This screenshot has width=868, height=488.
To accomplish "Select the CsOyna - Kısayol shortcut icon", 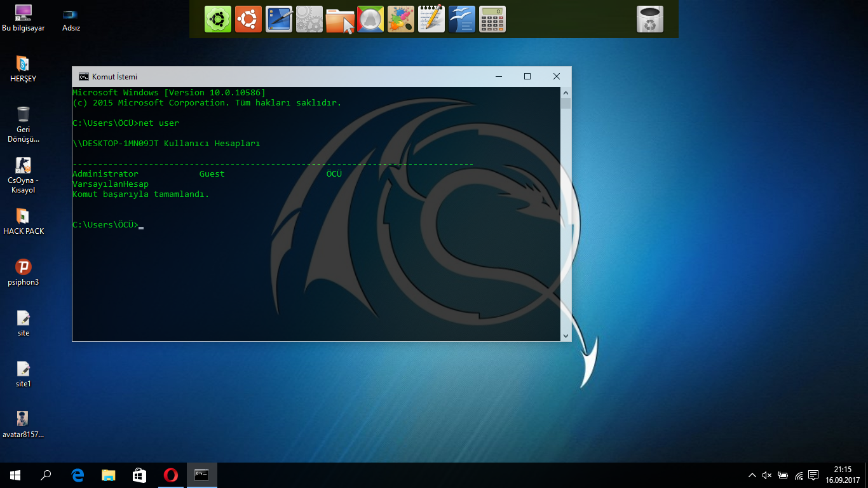I will 24,175.
